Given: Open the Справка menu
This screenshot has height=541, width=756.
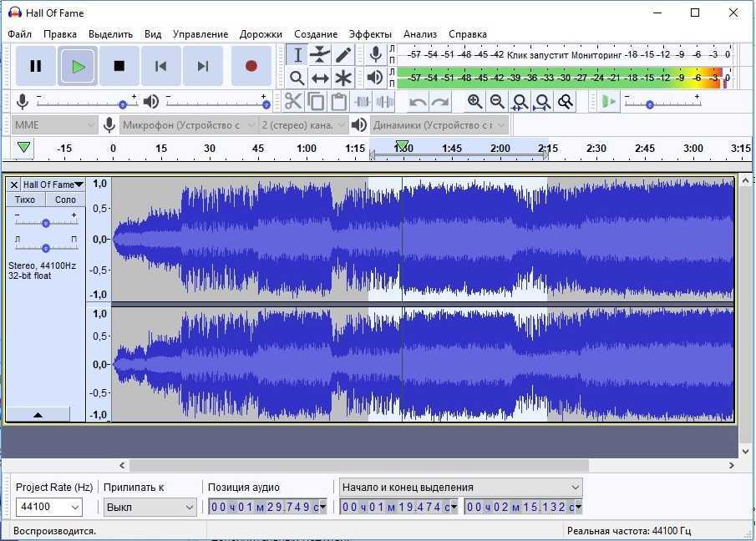Looking at the screenshot, I should pyautogui.click(x=468, y=34).
